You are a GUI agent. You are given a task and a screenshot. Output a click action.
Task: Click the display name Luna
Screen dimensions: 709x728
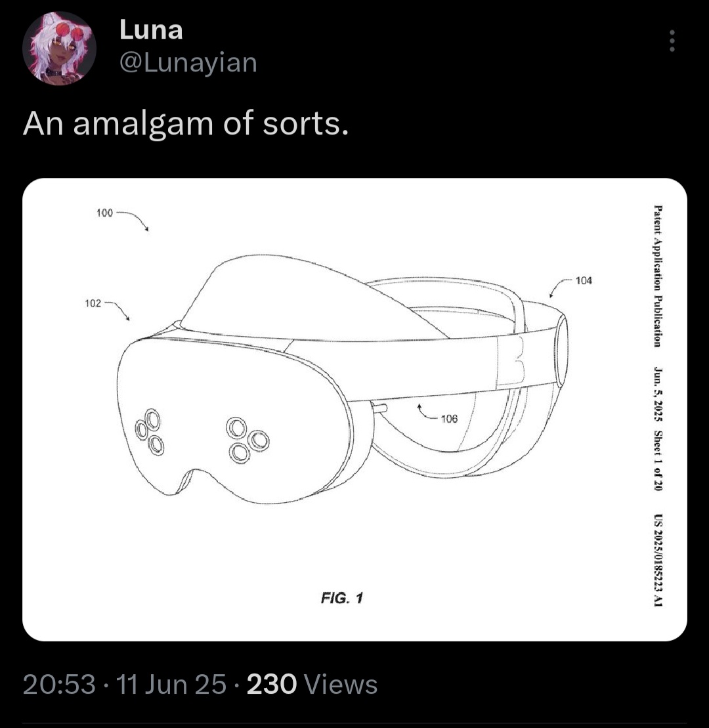151,30
